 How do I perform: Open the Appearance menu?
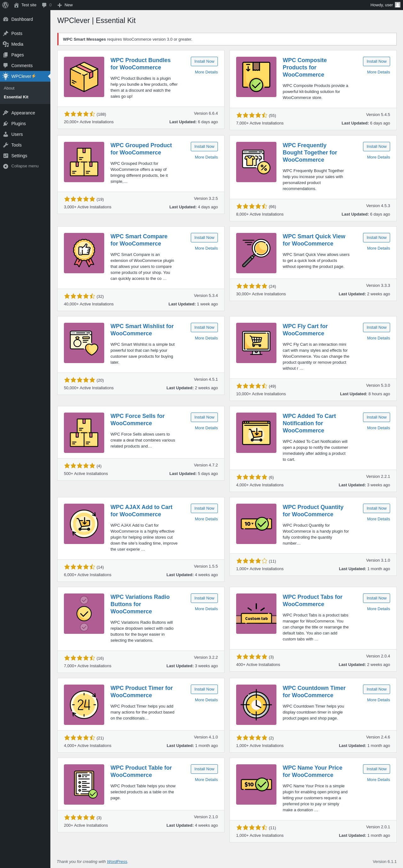[x=25, y=113]
